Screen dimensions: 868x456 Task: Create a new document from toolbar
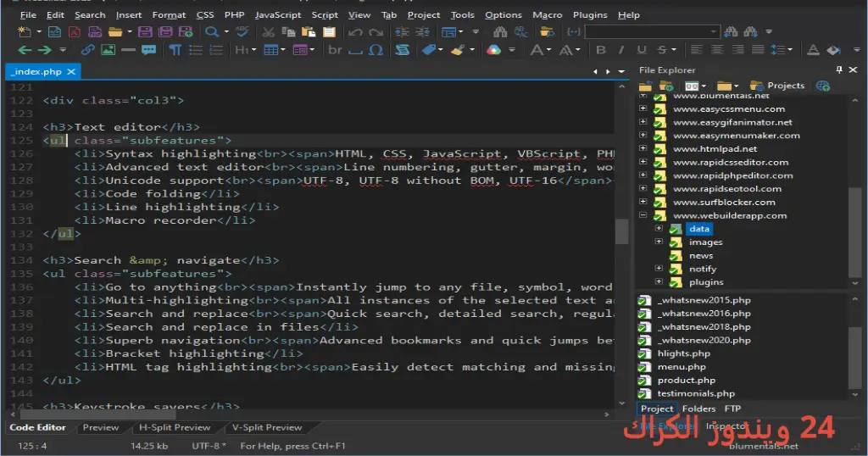pos(25,32)
